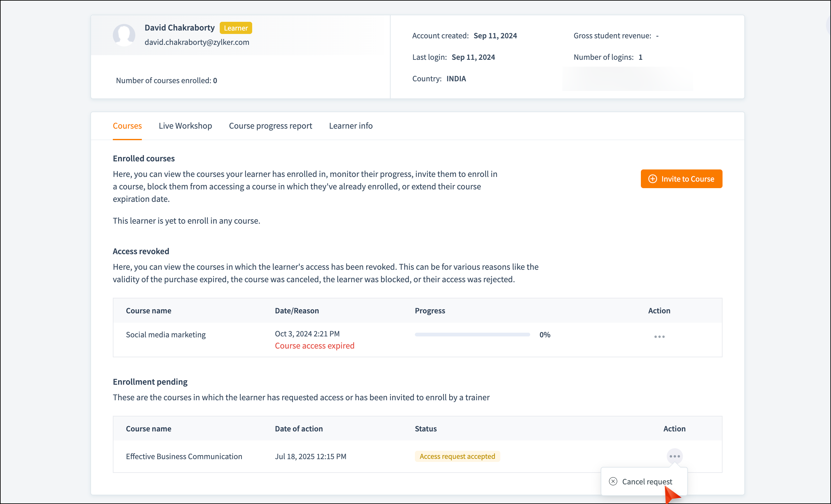831x504 pixels.
Task: Open Course progress report tab
Action: [x=270, y=126]
